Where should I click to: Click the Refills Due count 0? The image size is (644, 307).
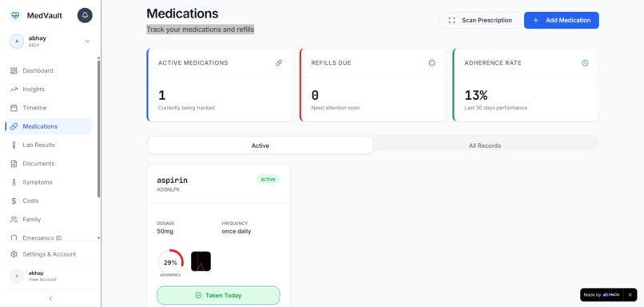315,95
